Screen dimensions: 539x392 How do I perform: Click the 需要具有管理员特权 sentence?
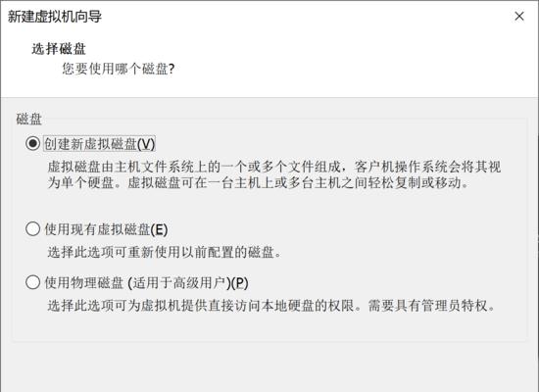(x=432, y=306)
